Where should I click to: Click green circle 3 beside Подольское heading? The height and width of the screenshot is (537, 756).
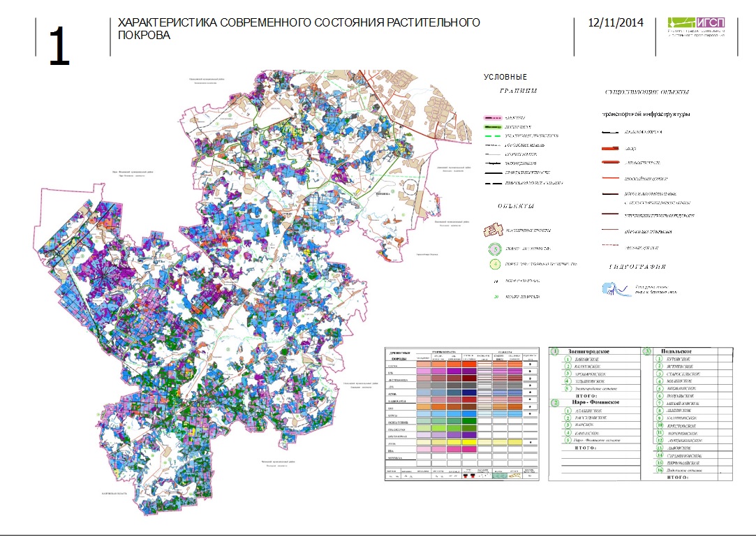pyautogui.click(x=648, y=351)
